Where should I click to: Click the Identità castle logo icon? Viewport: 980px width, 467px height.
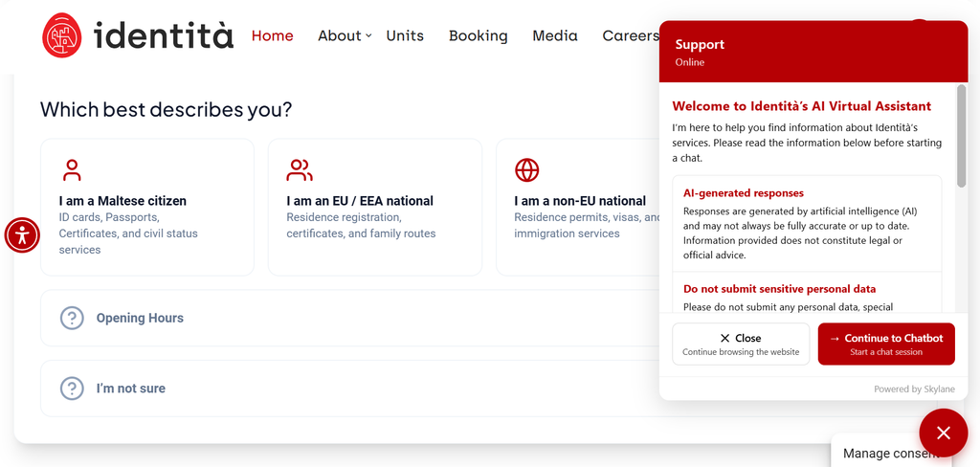click(x=62, y=35)
